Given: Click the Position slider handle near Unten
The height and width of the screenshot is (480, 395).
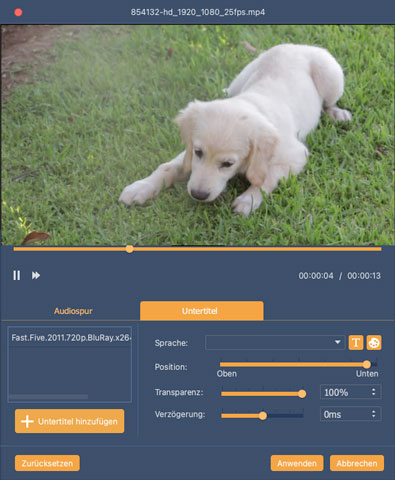Looking at the screenshot, I should [x=367, y=364].
